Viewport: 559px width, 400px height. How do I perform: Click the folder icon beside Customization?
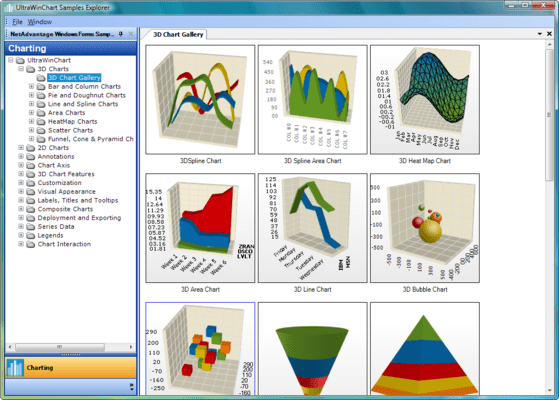[31, 183]
